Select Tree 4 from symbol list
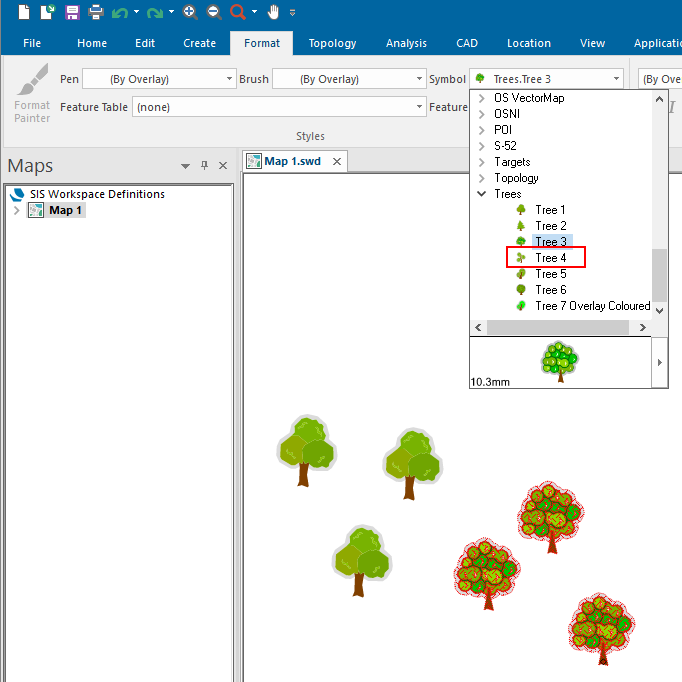This screenshot has height=682, width=682. click(550, 258)
